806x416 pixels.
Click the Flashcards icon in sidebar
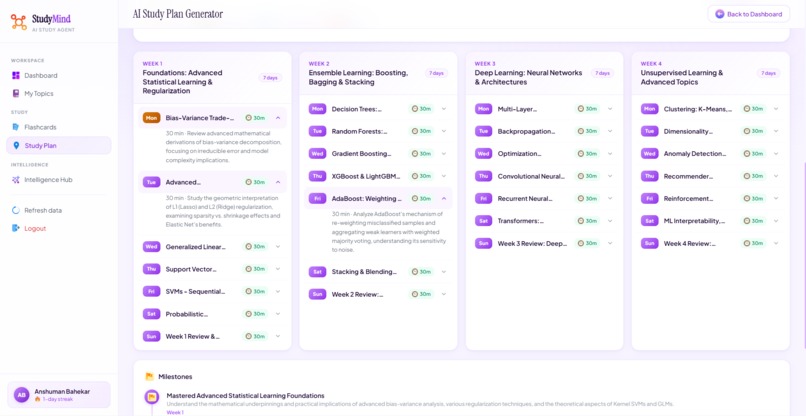[15, 127]
